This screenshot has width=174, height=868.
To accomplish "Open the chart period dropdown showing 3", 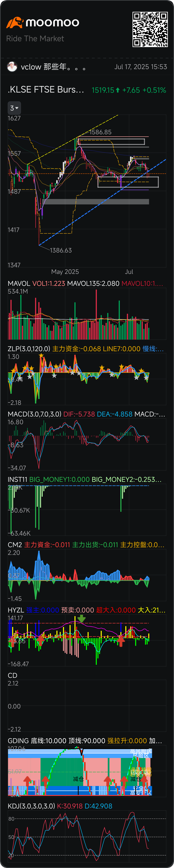I will (14, 108).
